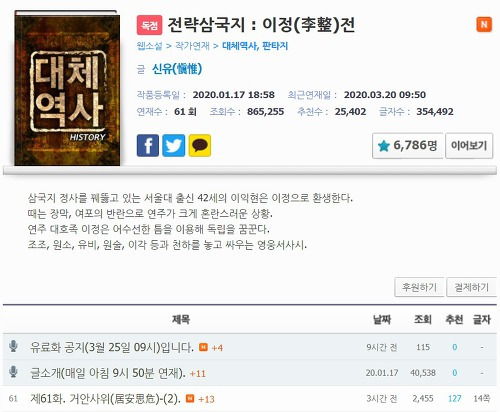Open the 대체역사, 판타지 genre link
The width and height of the screenshot is (500, 412).
click(255, 46)
